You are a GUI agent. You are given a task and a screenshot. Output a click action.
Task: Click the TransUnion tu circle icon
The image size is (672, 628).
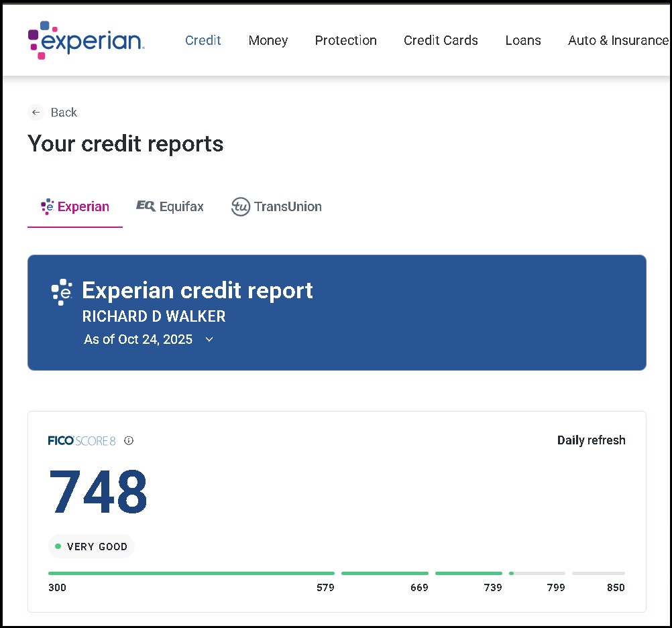point(240,206)
